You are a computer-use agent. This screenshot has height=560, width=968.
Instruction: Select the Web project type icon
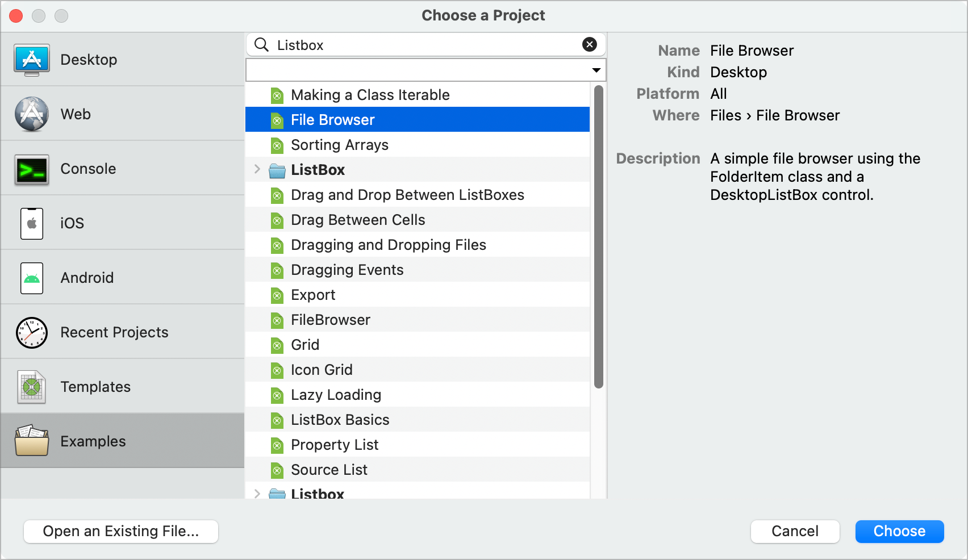pos(32,114)
